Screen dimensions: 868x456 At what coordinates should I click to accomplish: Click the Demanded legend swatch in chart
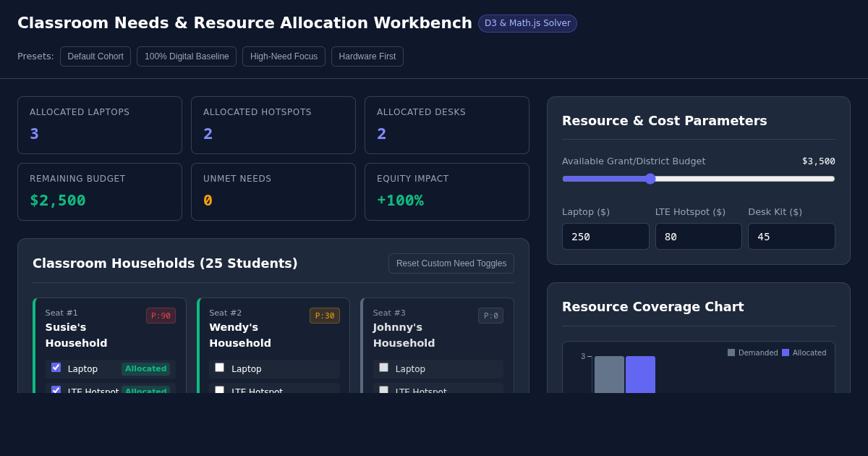click(x=731, y=352)
